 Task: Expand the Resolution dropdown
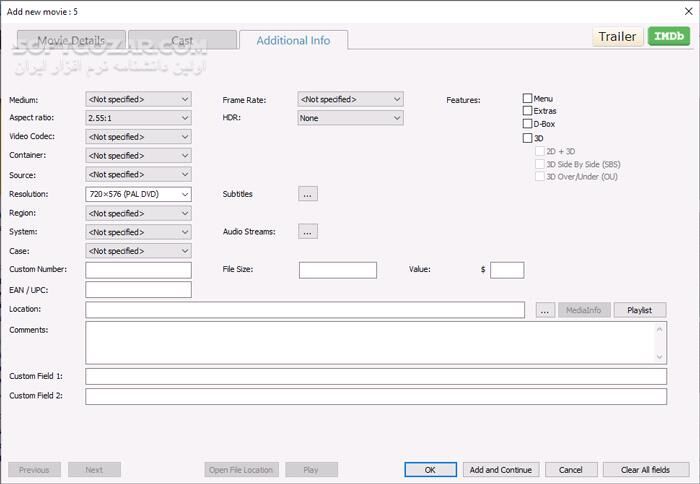point(138,194)
